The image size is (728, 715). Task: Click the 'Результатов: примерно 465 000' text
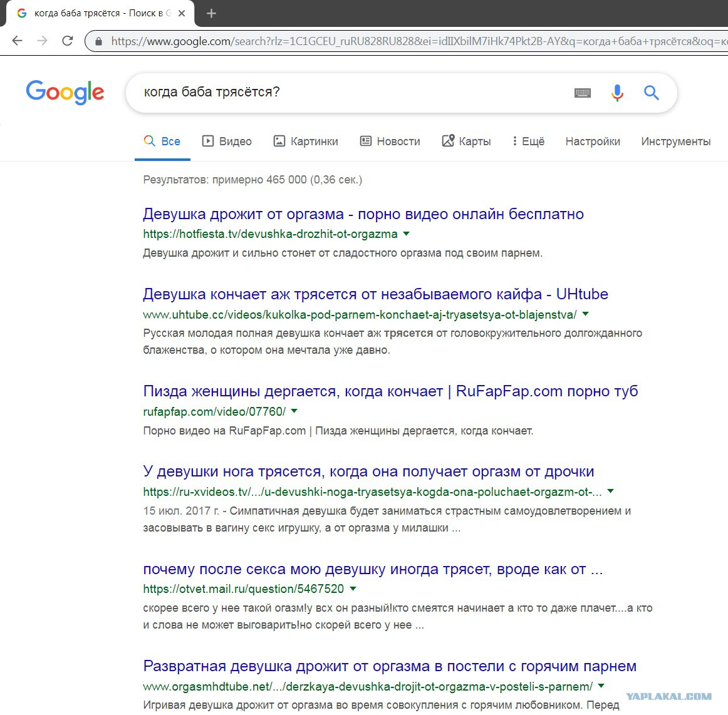(252, 180)
